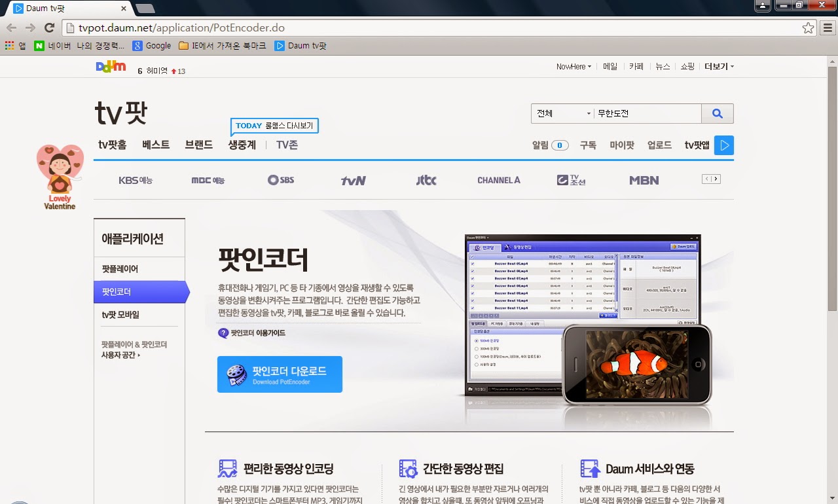Open the '나의 경쟁력...' bookmark
Image resolution: width=838 pixels, height=504 pixels.
[x=100, y=46]
